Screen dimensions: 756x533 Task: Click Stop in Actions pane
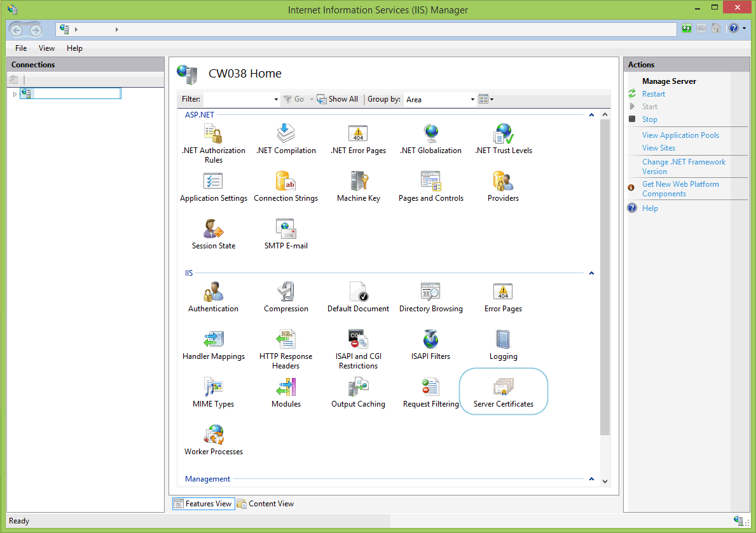point(649,119)
